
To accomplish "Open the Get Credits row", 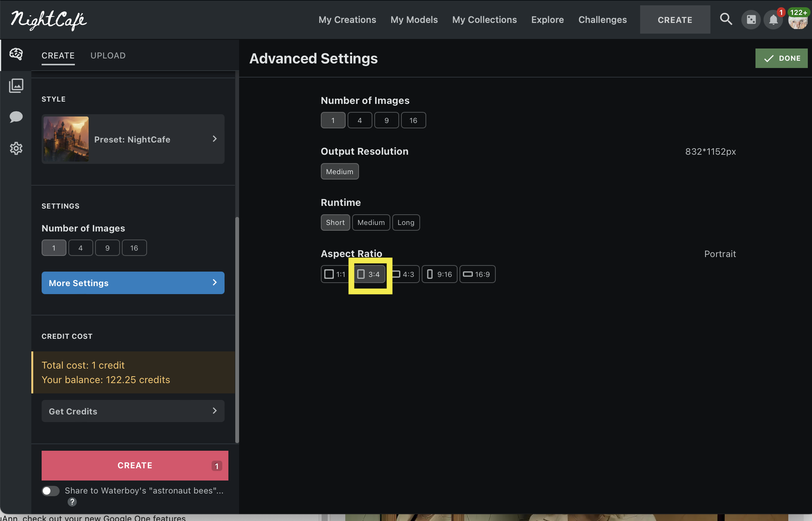I will click(133, 411).
